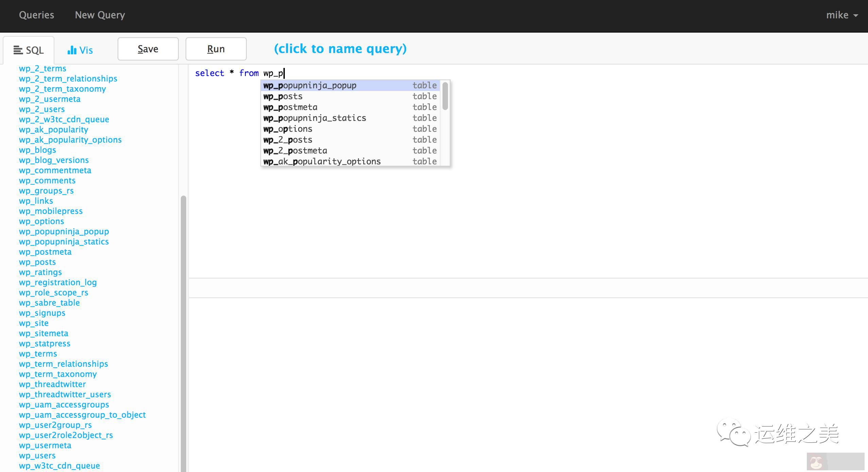The image size is (868, 472).
Task: Click the Save button
Action: pyautogui.click(x=148, y=49)
